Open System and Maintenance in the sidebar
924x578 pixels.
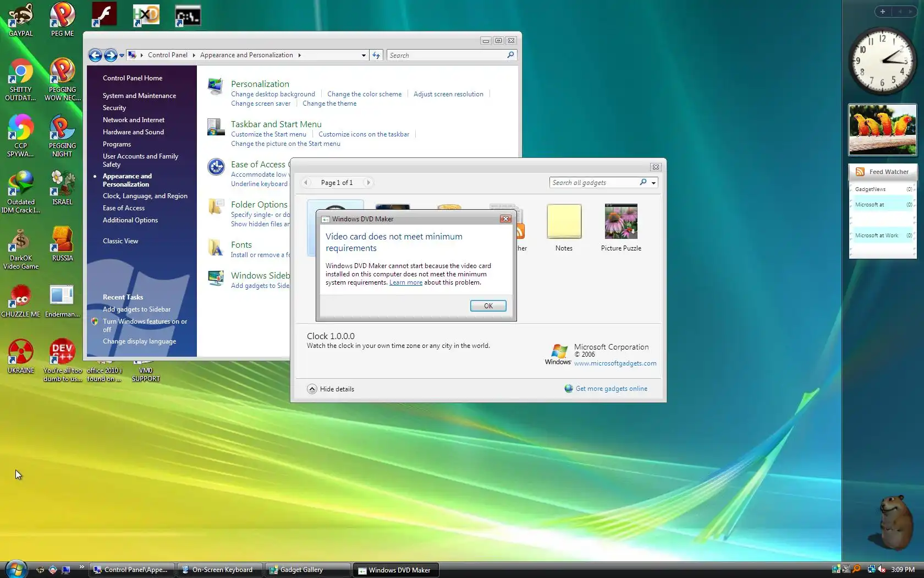[139, 96]
